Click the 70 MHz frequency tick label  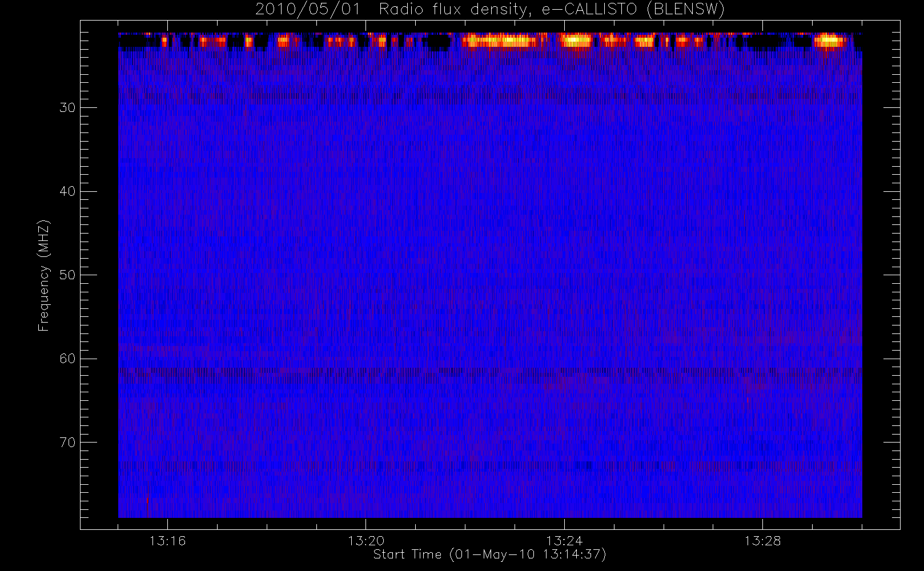(x=67, y=443)
